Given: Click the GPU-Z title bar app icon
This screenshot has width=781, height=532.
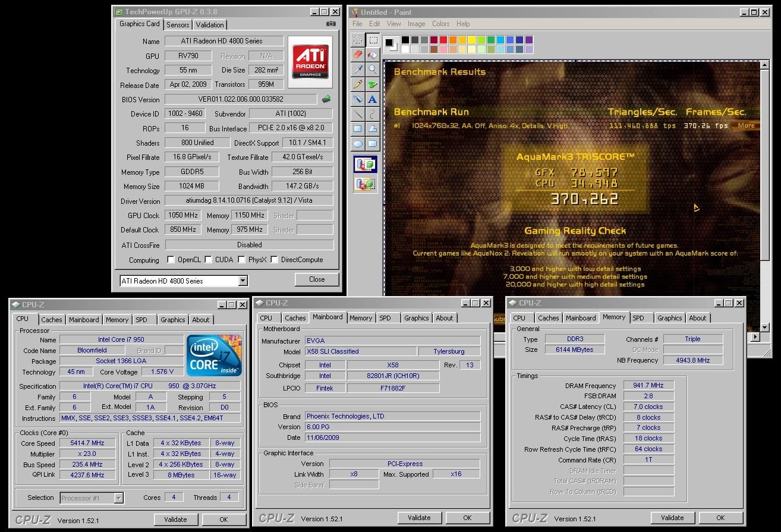Looking at the screenshot, I should pyautogui.click(x=119, y=12).
